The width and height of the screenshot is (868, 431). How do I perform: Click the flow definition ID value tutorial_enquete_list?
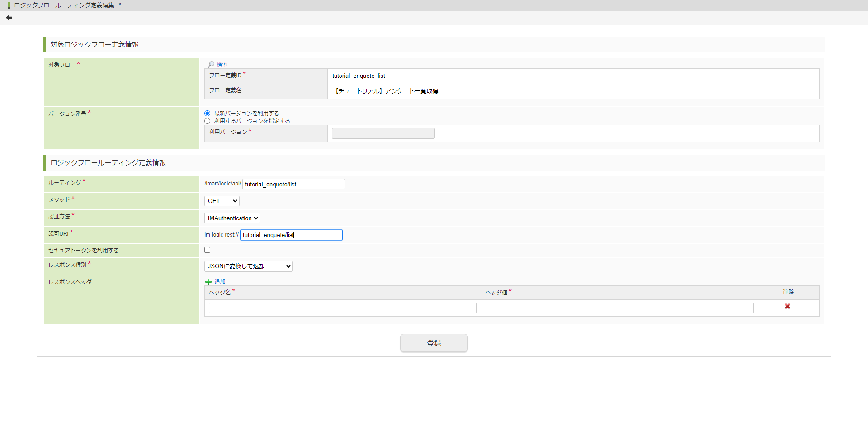(359, 76)
